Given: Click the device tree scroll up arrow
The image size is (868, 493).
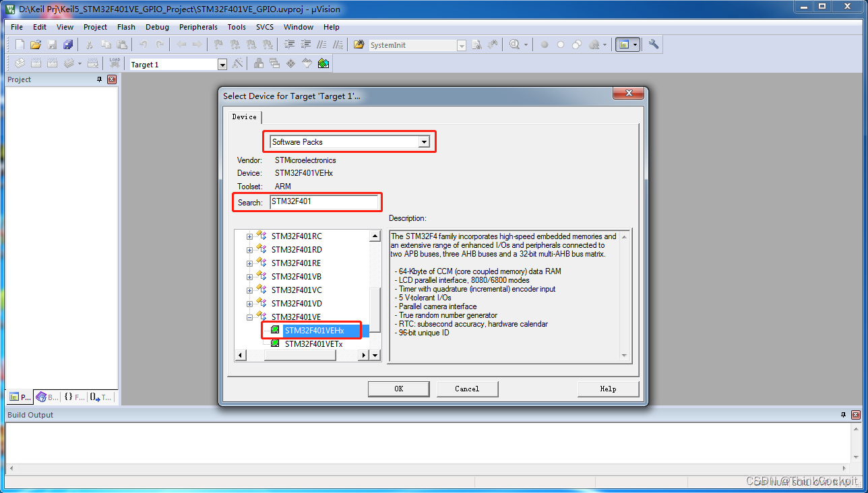Looking at the screenshot, I should (x=375, y=236).
